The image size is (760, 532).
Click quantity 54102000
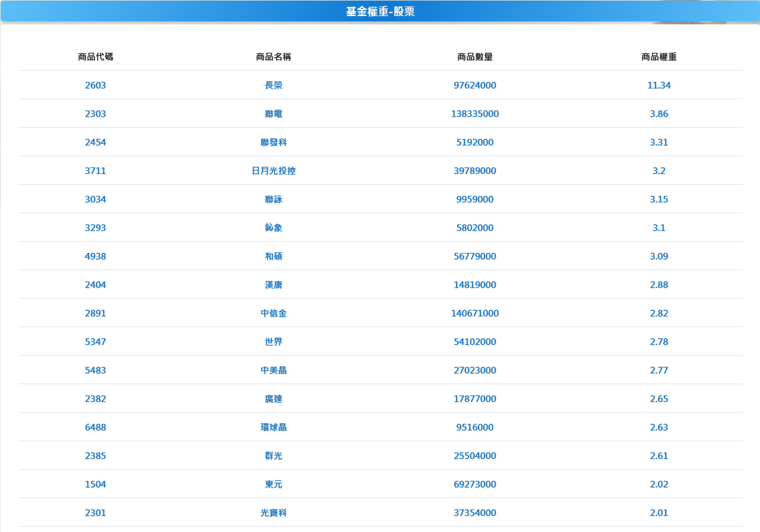(x=475, y=342)
